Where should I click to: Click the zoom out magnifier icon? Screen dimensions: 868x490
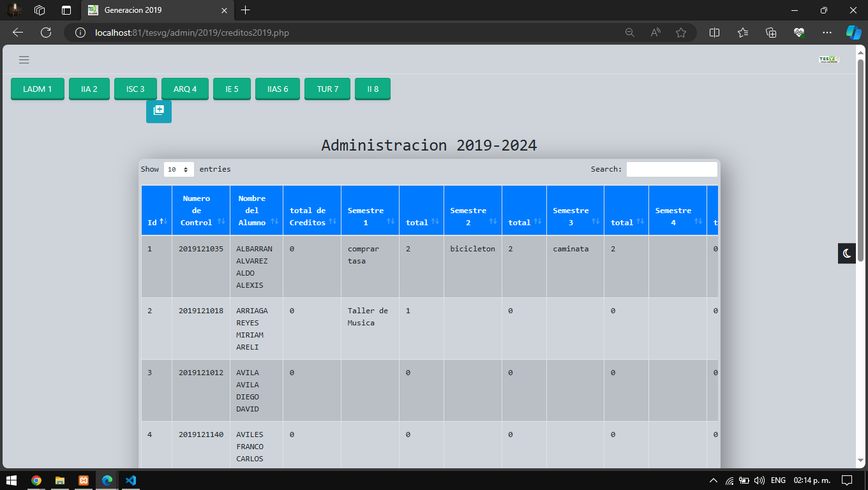630,33
